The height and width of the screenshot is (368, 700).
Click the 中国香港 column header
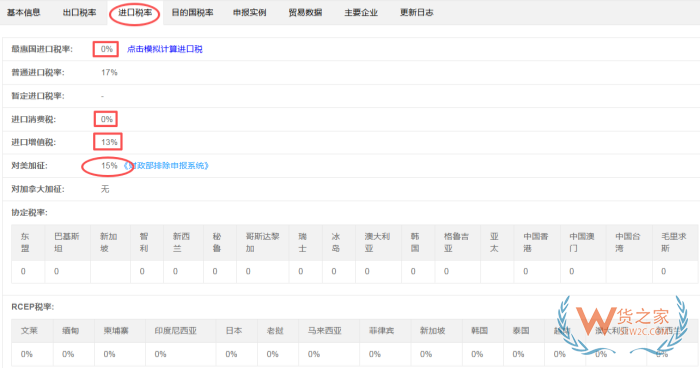[x=536, y=242]
